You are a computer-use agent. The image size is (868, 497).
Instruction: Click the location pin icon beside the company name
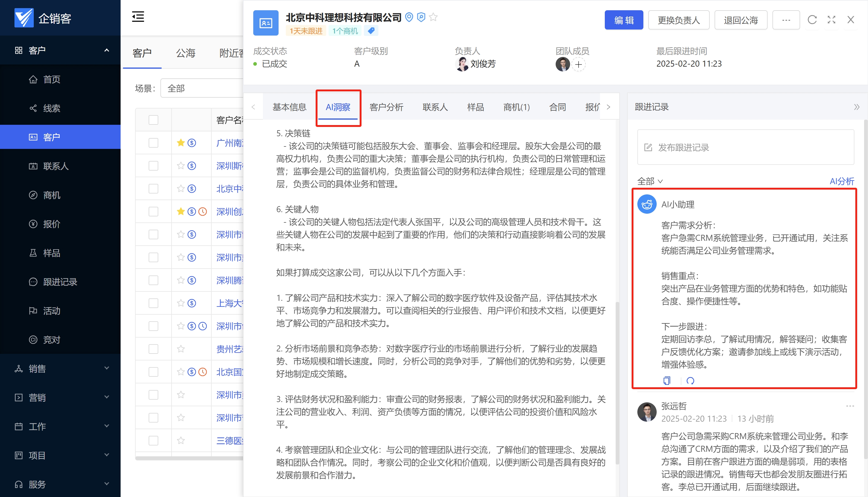[409, 17]
